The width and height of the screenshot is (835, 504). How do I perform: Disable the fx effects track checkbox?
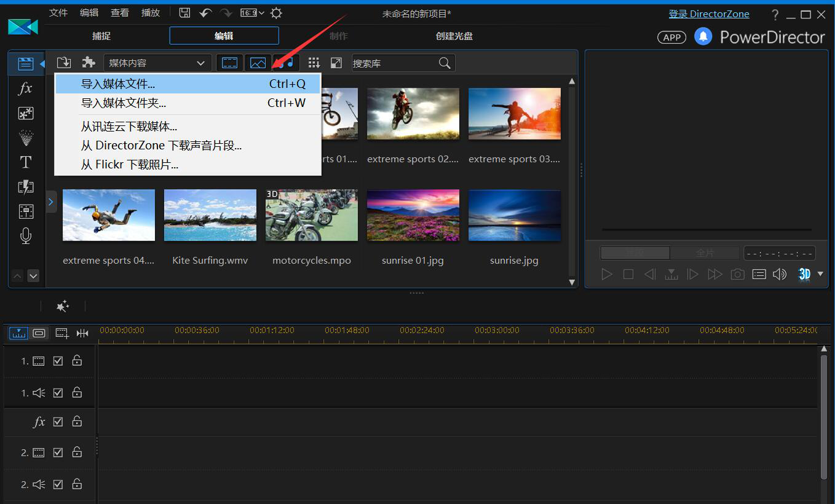click(x=58, y=422)
